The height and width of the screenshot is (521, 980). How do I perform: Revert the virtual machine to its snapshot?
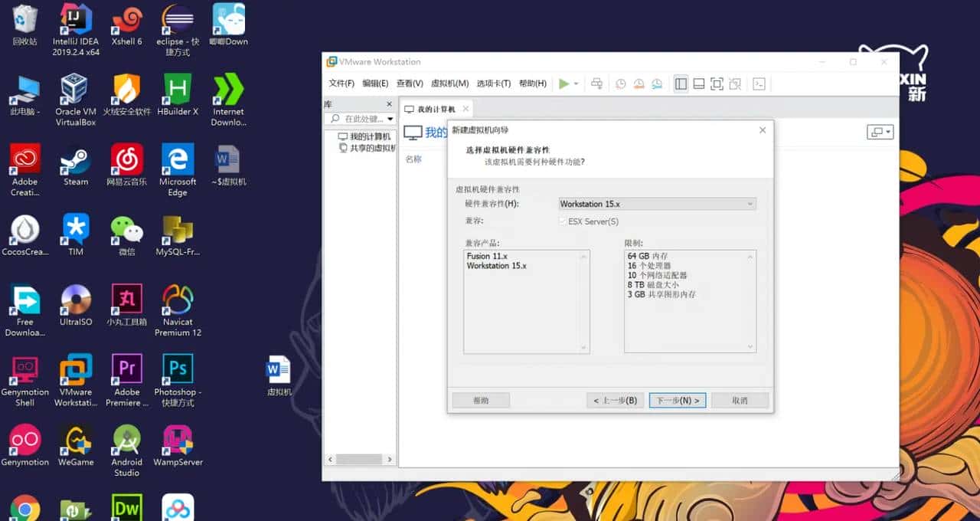[x=639, y=84]
